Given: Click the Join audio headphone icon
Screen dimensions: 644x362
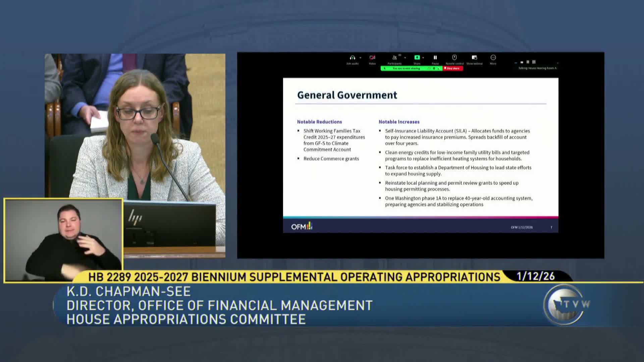Looking at the screenshot, I should tap(352, 58).
